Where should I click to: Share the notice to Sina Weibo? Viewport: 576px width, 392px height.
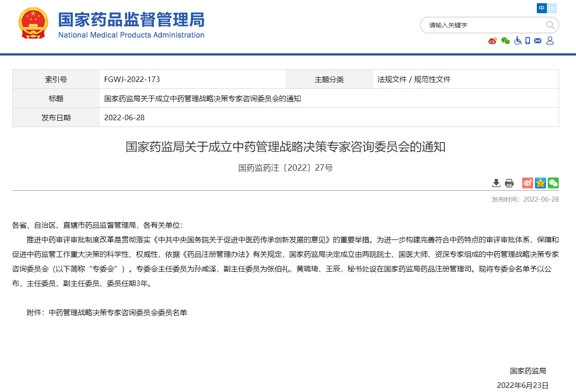(527, 183)
